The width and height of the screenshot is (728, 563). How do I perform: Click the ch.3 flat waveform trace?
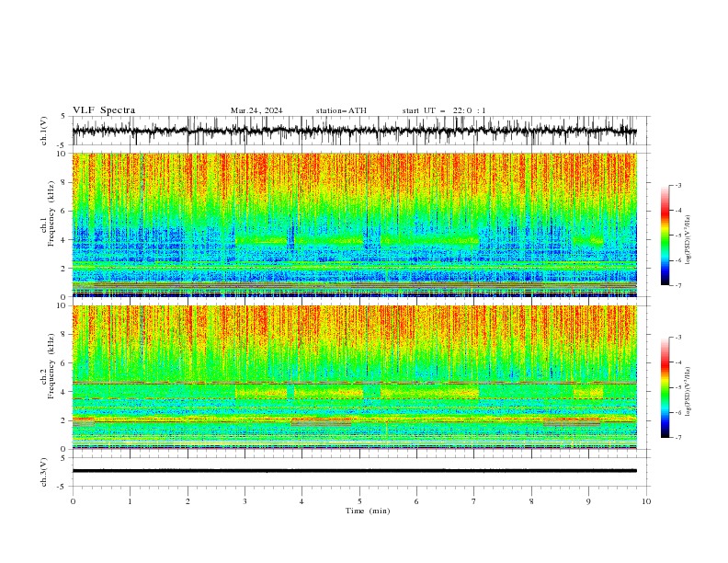pos(355,471)
